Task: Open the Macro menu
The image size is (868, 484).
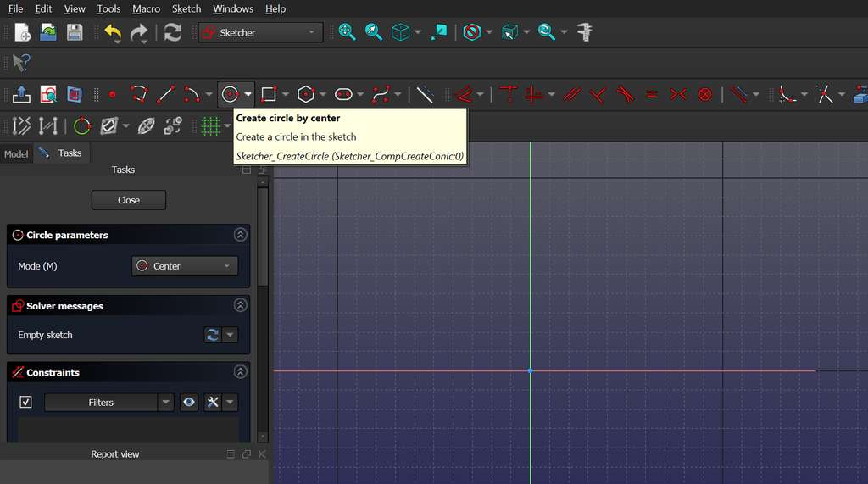Action: (146, 8)
